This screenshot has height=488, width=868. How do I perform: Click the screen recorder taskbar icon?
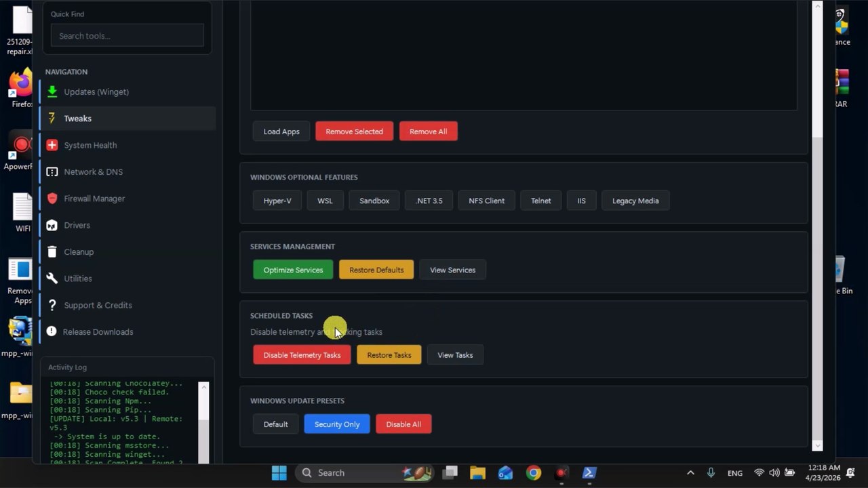[x=561, y=473]
